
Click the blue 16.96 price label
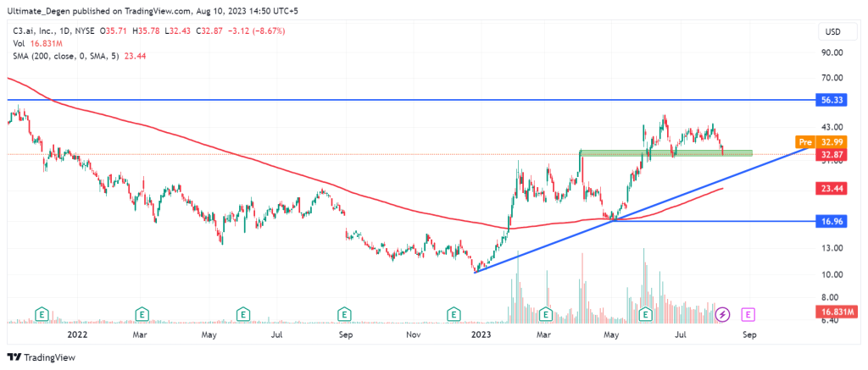832,221
